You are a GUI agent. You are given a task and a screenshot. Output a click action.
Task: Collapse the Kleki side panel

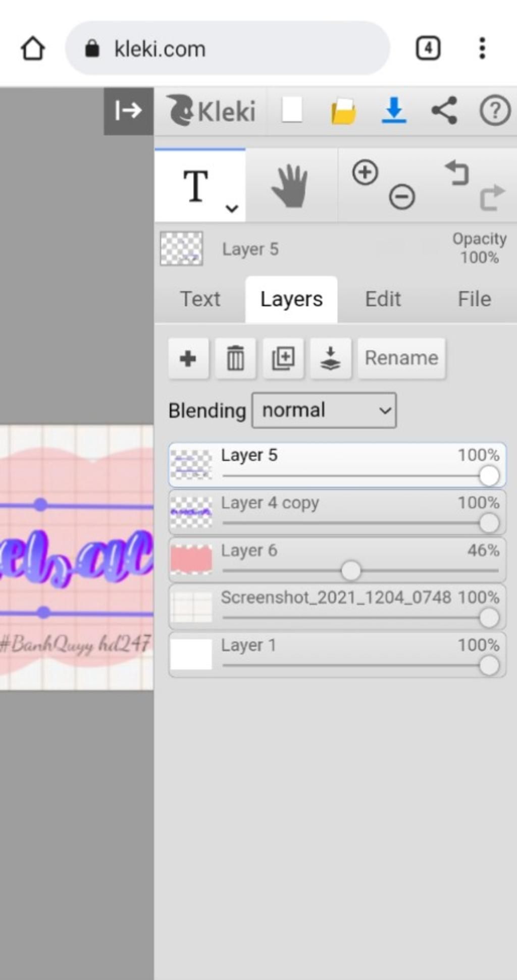tap(128, 111)
